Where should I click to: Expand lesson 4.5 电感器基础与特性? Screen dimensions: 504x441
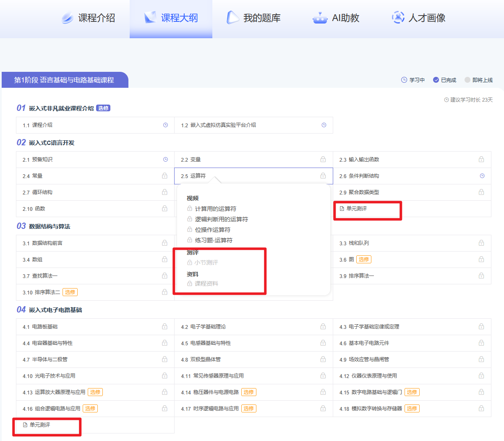(253, 343)
